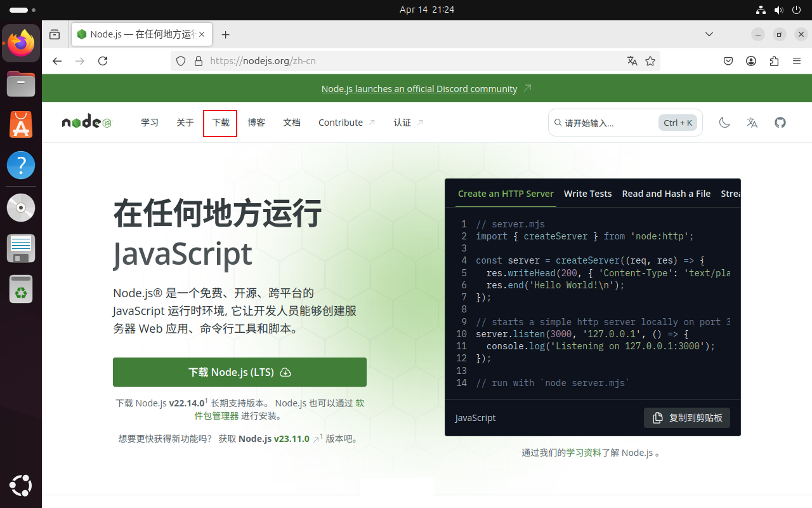Open Firefox from the Ubuntu dock
Screen dimensions: 812x508
[21, 43]
